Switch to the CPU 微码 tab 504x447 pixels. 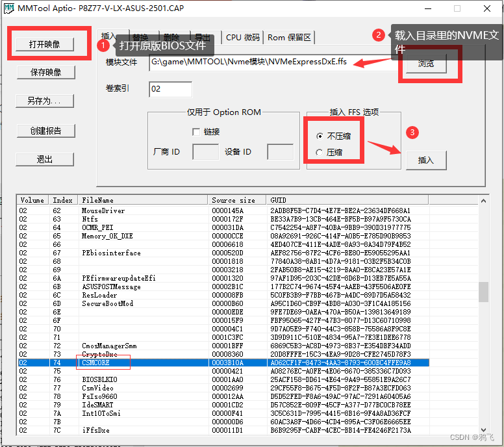[x=243, y=37]
